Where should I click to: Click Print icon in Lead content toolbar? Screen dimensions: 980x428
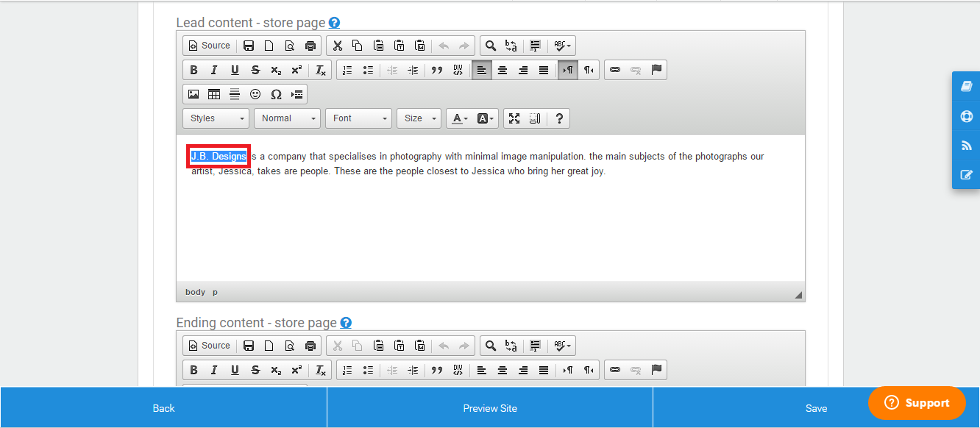pos(310,46)
